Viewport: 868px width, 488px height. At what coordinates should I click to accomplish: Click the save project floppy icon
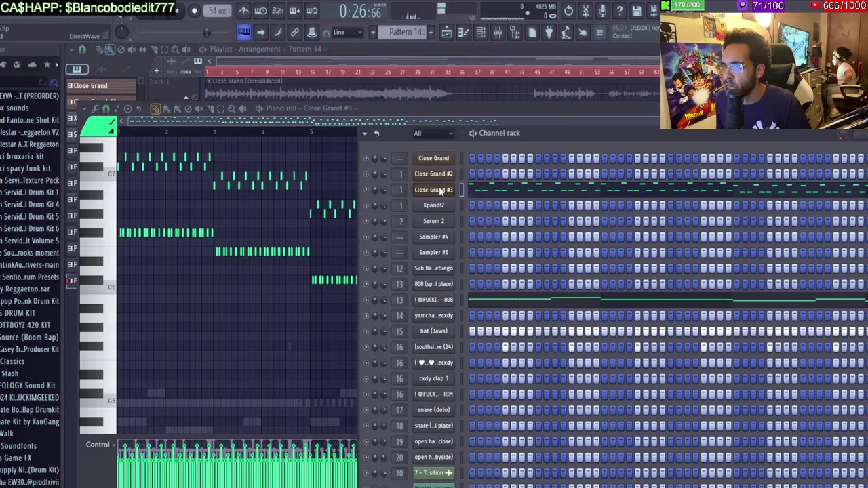click(x=636, y=11)
